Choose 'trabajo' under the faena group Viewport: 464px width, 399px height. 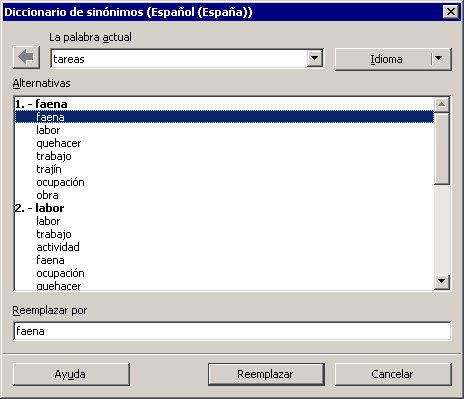pyautogui.click(x=54, y=156)
